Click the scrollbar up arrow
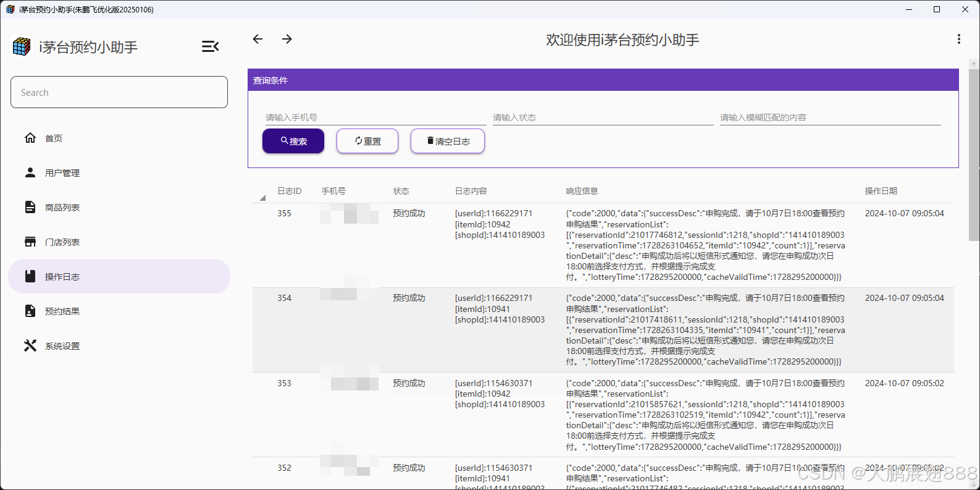980x490 pixels. [x=974, y=64]
